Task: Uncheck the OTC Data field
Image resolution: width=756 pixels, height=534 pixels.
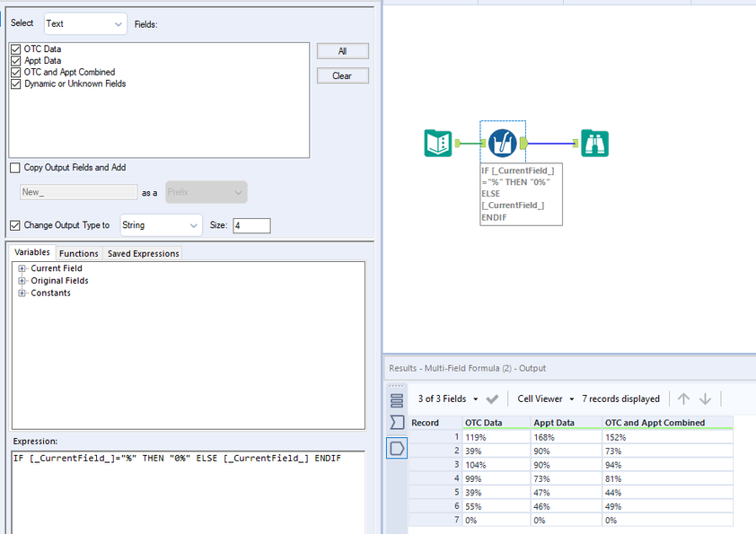Action: tap(16, 49)
